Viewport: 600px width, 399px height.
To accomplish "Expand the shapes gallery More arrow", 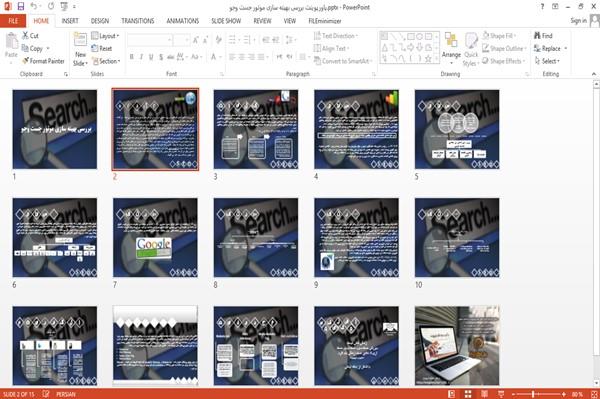I will click(x=437, y=59).
